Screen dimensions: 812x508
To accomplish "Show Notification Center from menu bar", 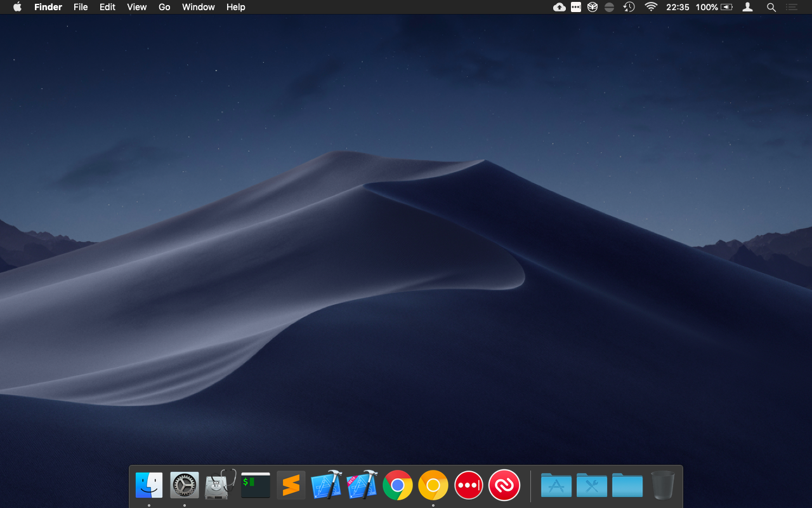I will (791, 7).
